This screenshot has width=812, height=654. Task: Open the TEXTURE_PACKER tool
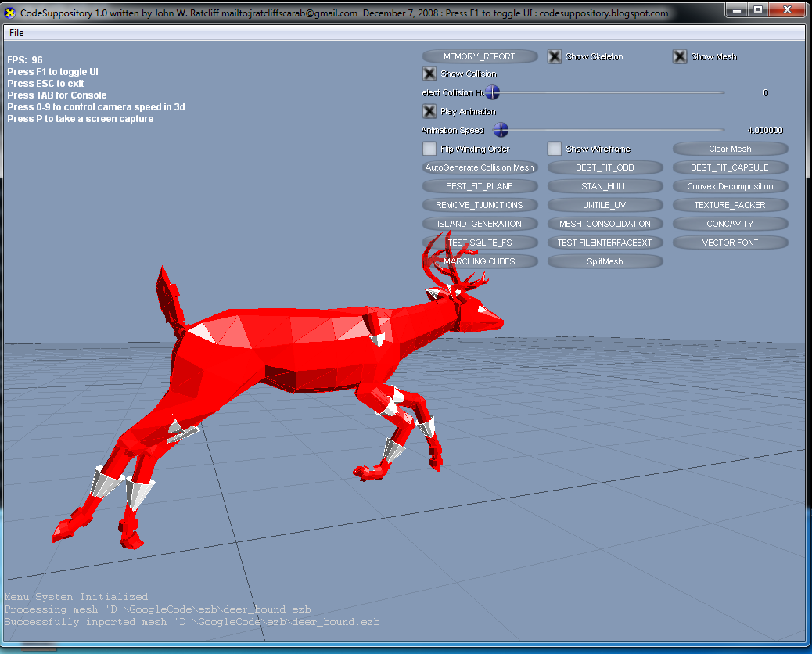[730, 205]
